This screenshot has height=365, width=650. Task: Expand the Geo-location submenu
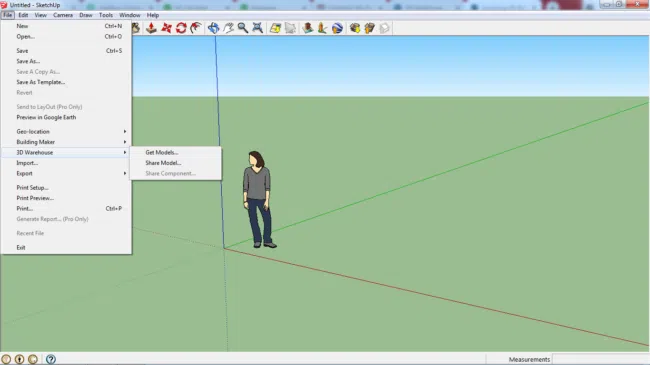point(66,131)
